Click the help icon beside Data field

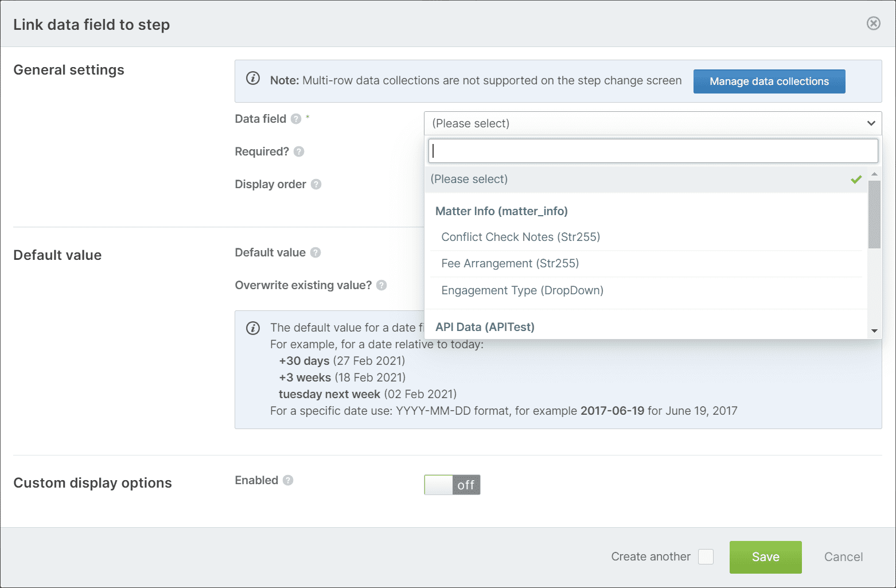[297, 119]
